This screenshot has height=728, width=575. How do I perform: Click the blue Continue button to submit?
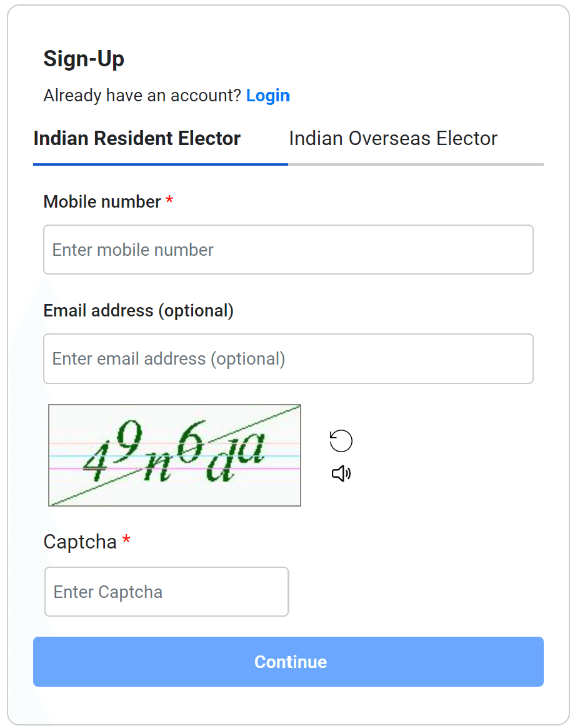coord(288,662)
